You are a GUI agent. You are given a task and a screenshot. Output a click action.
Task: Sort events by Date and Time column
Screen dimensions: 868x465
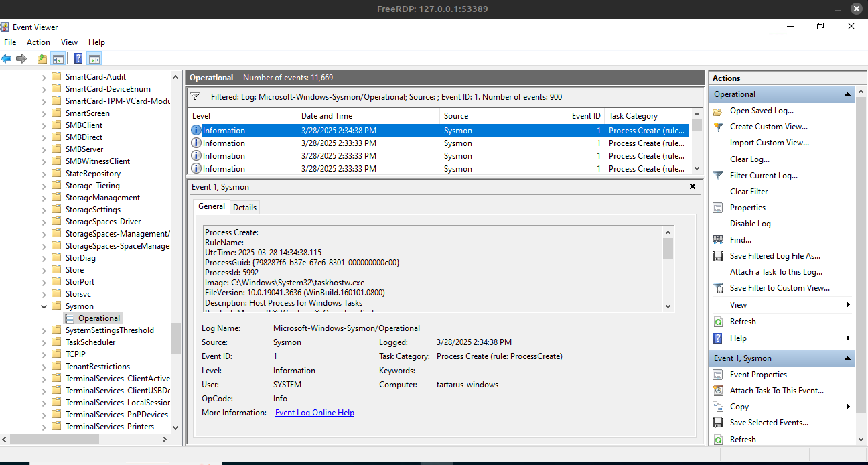(326, 116)
